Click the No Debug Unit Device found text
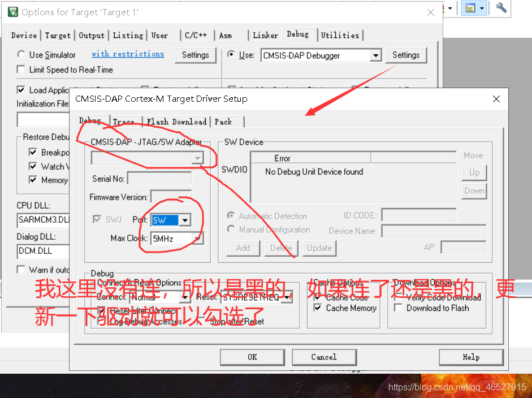 [314, 172]
